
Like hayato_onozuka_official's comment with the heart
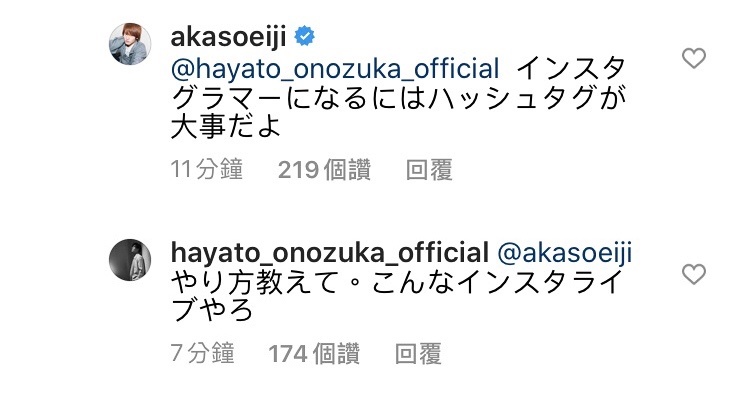pyautogui.click(x=694, y=274)
